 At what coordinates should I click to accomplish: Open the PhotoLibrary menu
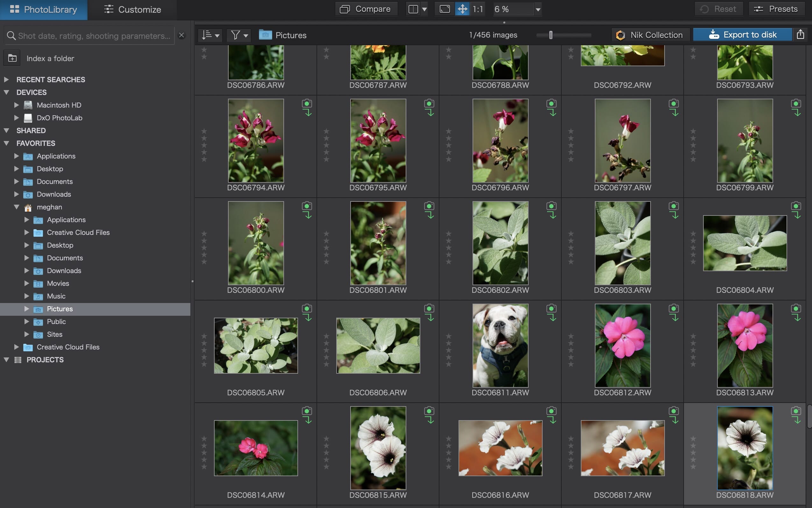(43, 9)
